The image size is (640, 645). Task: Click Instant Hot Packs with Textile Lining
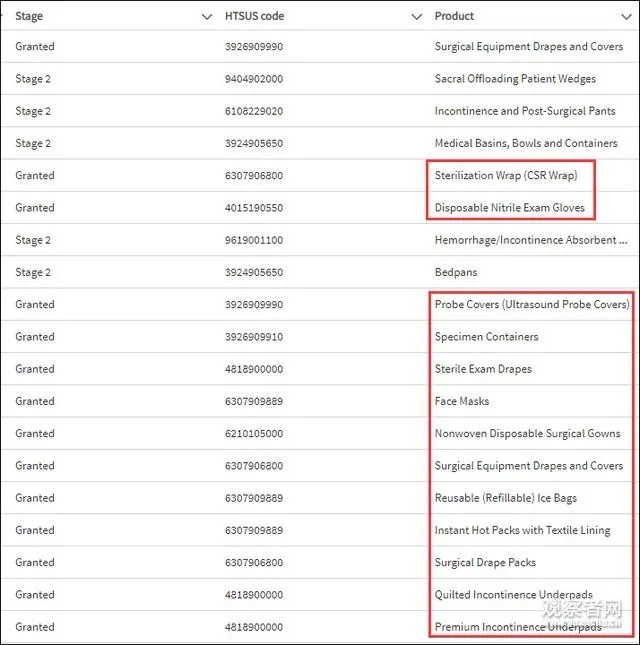(522, 530)
